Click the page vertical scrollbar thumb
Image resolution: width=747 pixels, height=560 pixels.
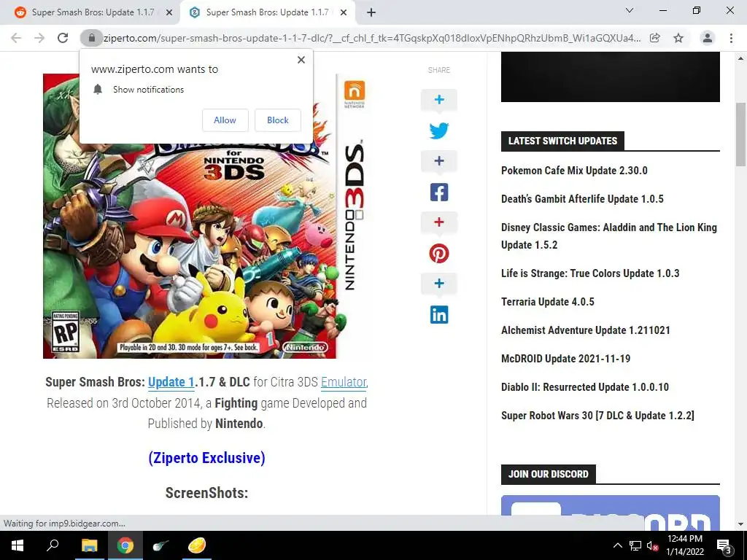740,134
